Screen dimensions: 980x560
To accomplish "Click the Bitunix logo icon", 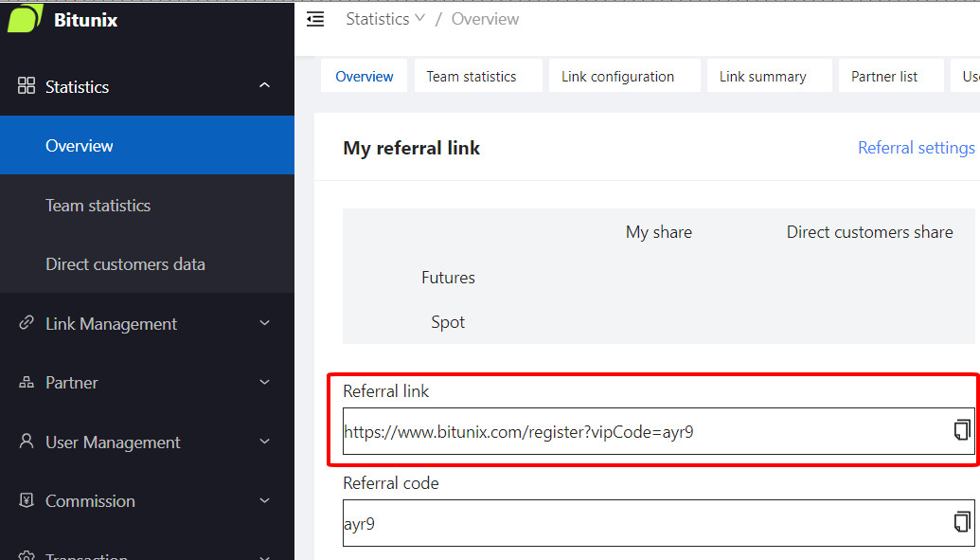I will (x=26, y=19).
